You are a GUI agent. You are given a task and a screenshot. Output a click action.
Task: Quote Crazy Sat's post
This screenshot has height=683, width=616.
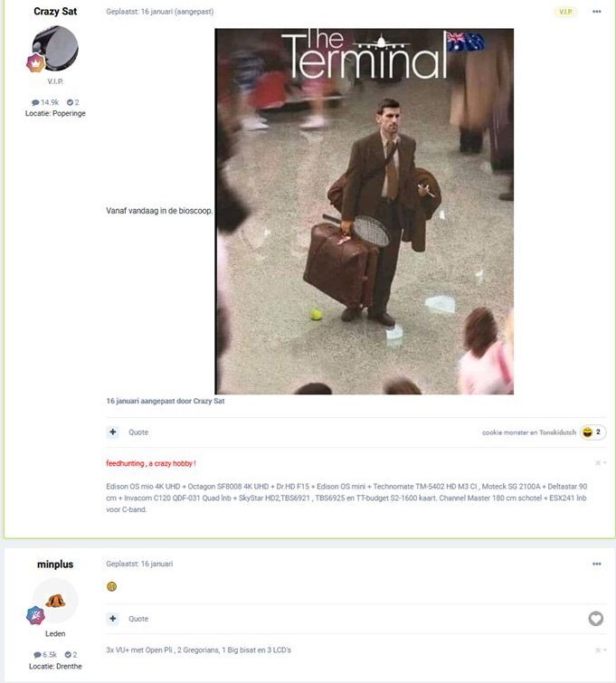click(x=138, y=432)
